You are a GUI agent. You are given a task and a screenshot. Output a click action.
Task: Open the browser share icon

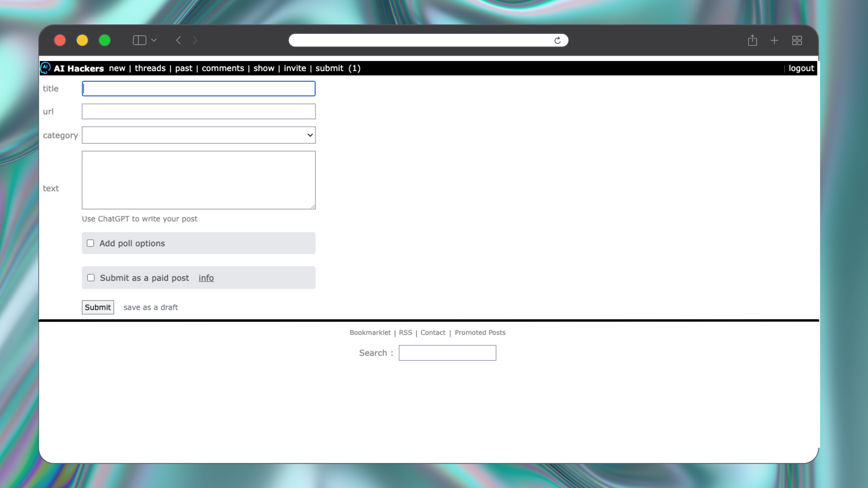[752, 40]
